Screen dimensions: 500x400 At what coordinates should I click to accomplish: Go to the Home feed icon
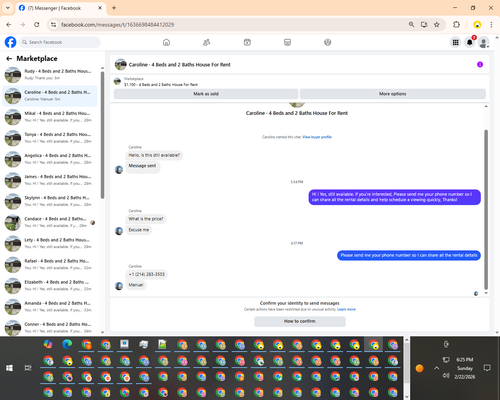tap(166, 42)
